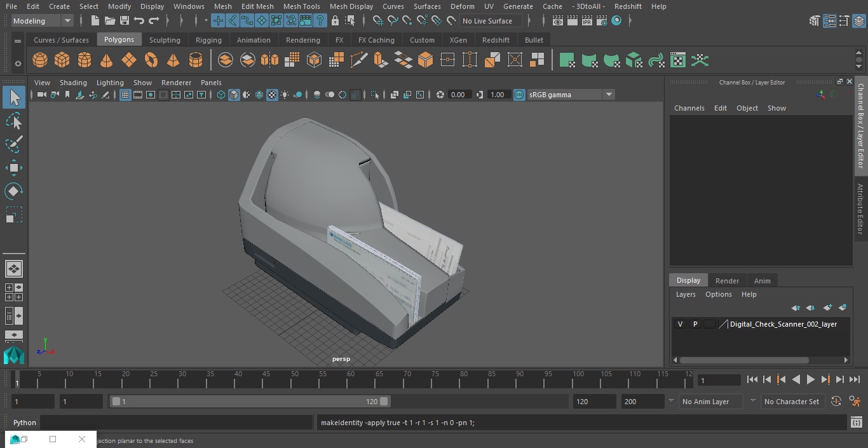Undo the last action
The height and width of the screenshot is (448, 868).
[x=139, y=21]
